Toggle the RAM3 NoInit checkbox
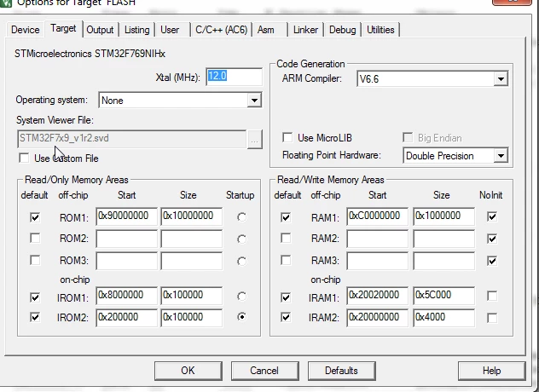 492,261
